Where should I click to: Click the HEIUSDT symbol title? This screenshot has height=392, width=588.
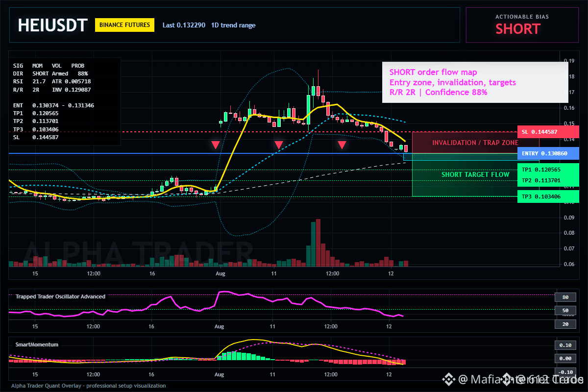52,25
